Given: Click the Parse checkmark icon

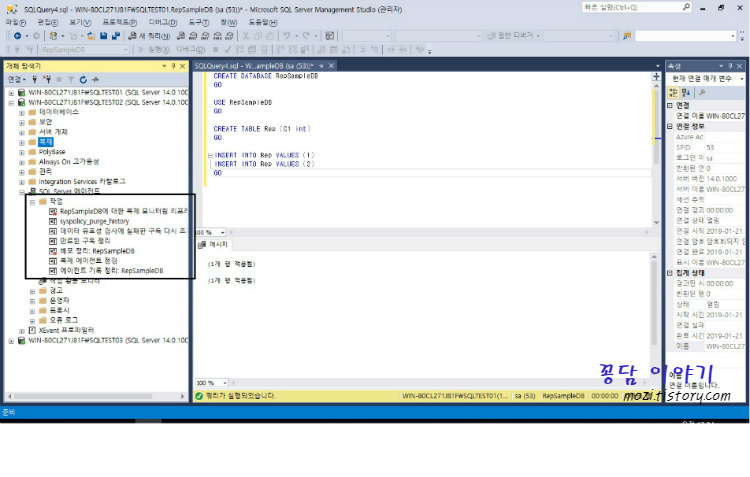Looking at the screenshot, I should click(227, 50).
